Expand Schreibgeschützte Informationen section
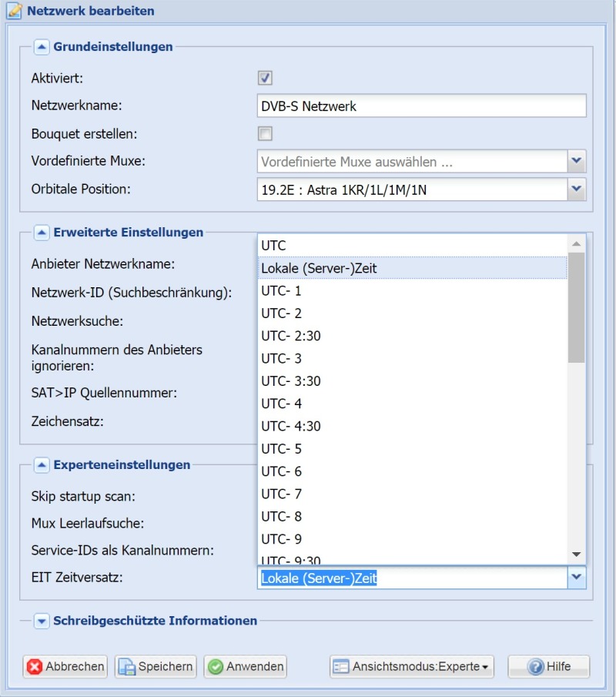Viewport: 616px width, 697px height. point(42,621)
